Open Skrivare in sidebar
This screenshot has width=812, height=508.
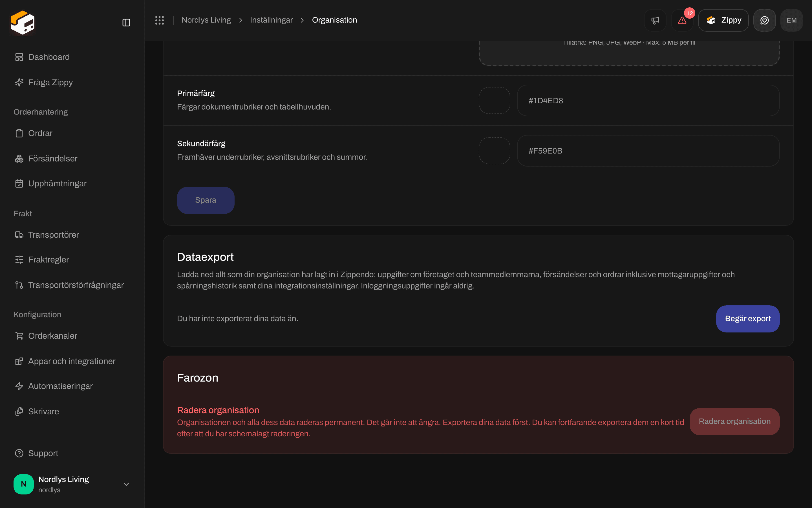pos(72,411)
